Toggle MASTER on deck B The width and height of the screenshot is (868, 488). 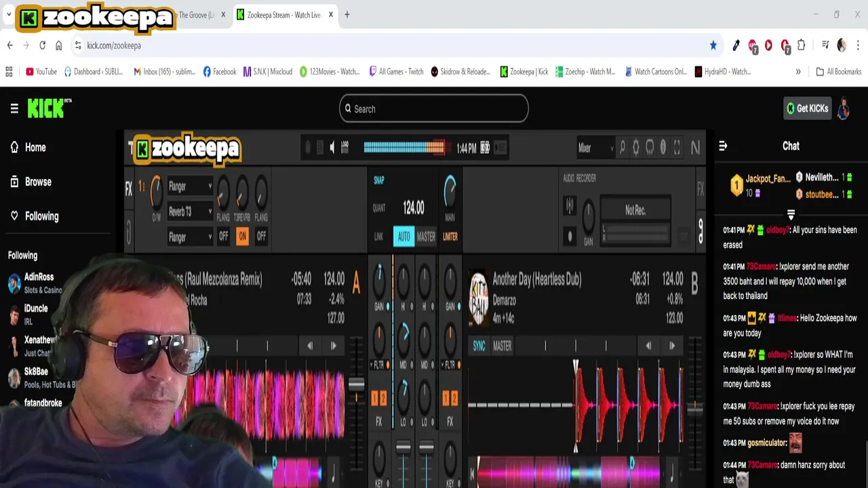point(502,346)
